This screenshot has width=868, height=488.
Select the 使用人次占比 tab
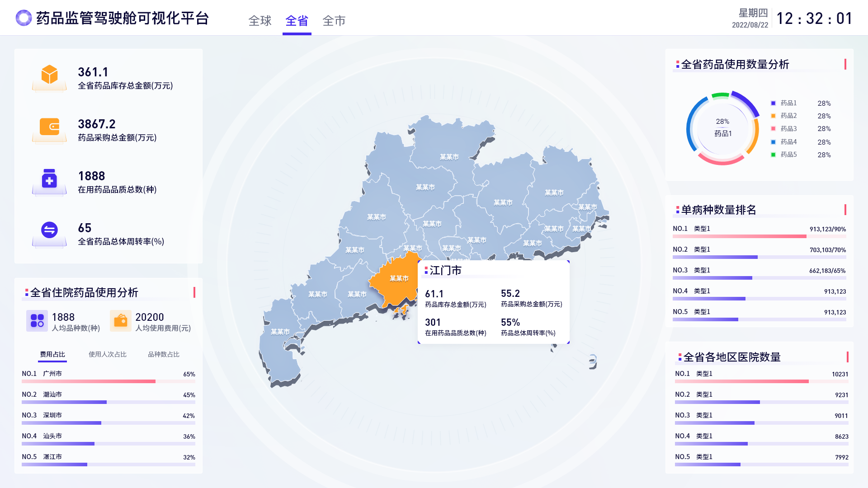[108, 355]
